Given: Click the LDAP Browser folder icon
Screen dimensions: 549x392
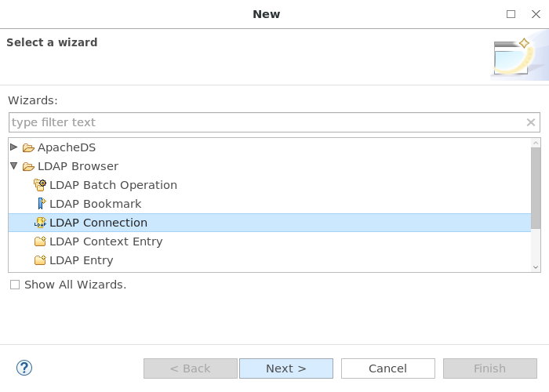Looking at the screenshot, I should 28,166.
